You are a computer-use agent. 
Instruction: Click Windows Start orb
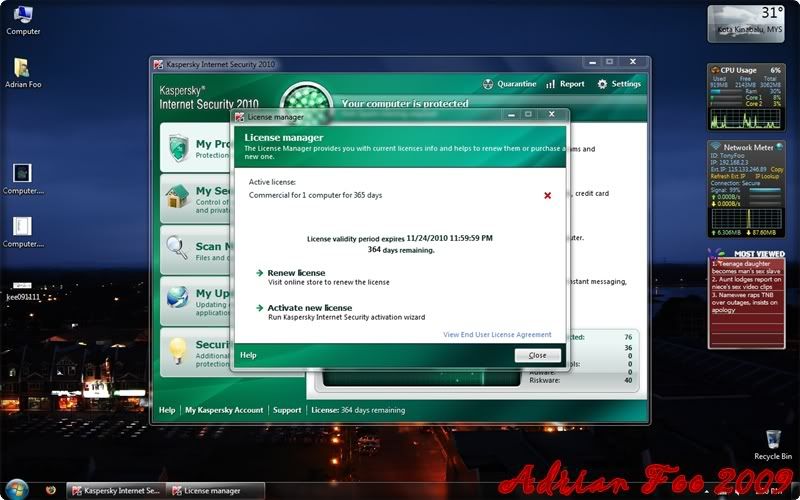tap(17, 490)
